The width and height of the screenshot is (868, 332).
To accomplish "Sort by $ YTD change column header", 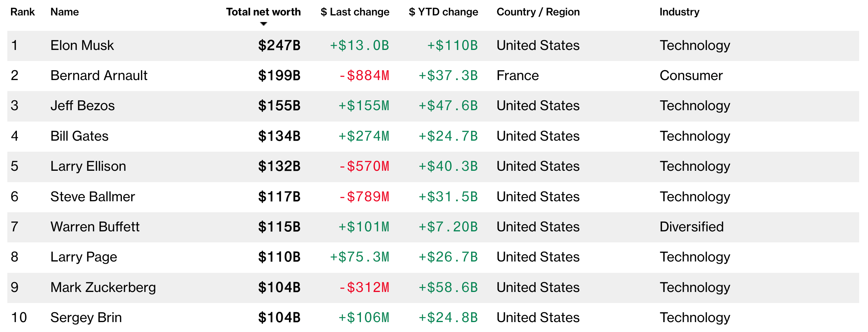I will (443, 12).
